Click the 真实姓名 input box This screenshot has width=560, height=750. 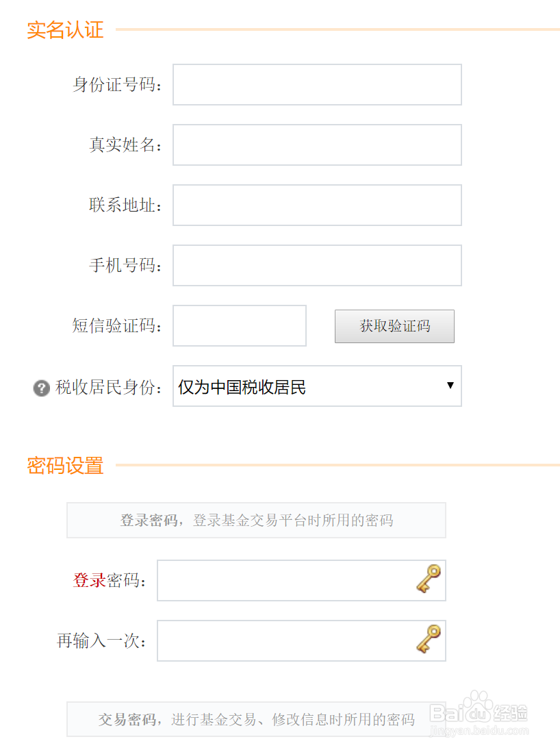(x=316, y=145)
